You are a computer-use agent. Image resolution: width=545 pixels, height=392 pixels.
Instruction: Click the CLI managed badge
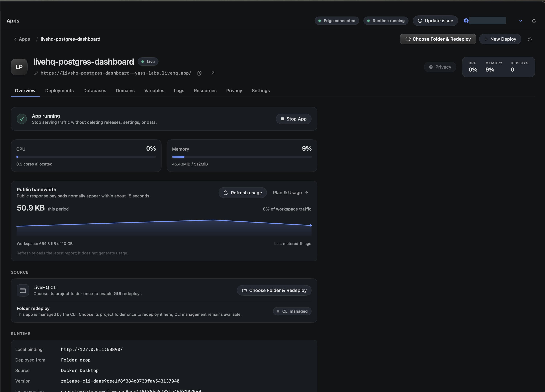292,311
